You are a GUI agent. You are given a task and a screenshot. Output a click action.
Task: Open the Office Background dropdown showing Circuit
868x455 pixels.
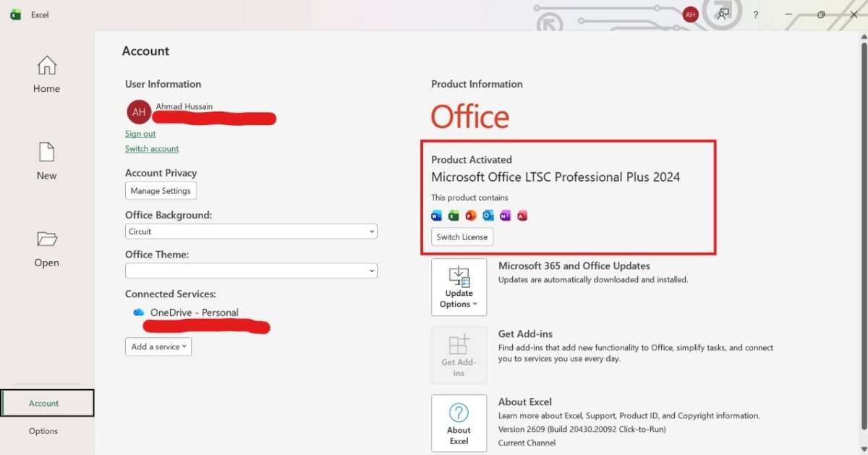point(251,231)
